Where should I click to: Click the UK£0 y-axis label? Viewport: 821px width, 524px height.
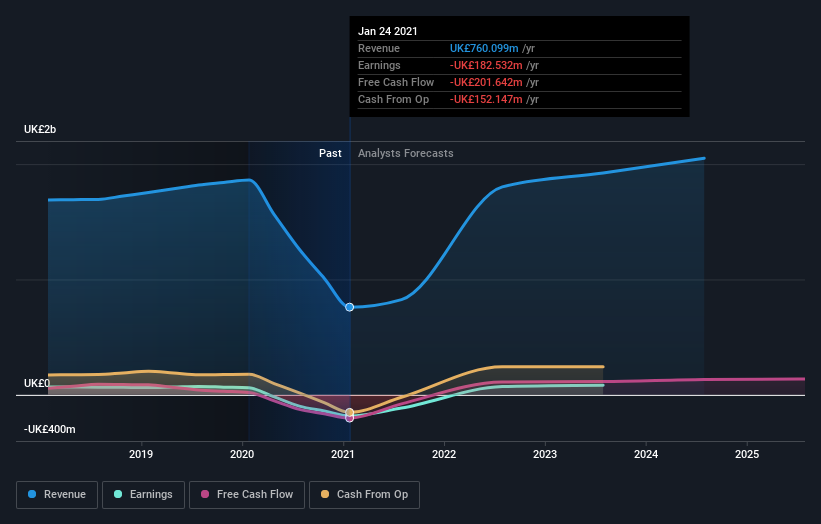(37, 383)
